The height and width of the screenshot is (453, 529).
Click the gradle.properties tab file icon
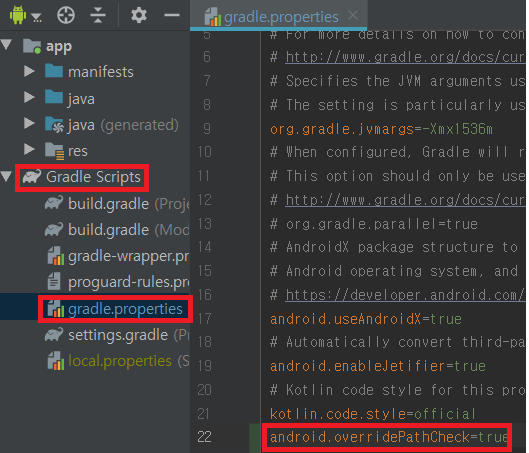point(213,17)
